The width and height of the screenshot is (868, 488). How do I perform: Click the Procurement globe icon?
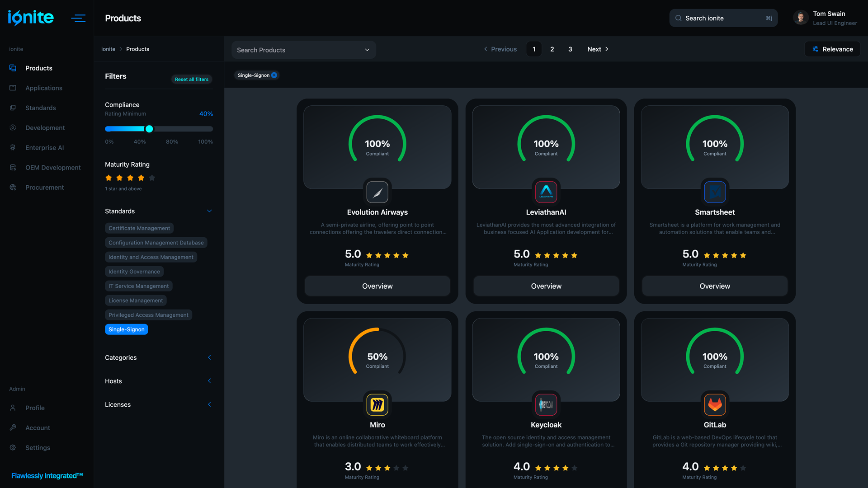click(13, 187)
